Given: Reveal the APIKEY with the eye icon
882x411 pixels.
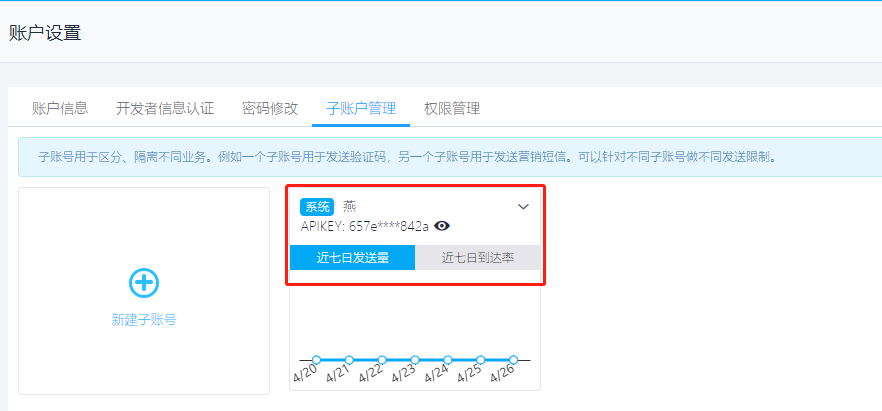Looking at the screenshot, I should 442,226.
